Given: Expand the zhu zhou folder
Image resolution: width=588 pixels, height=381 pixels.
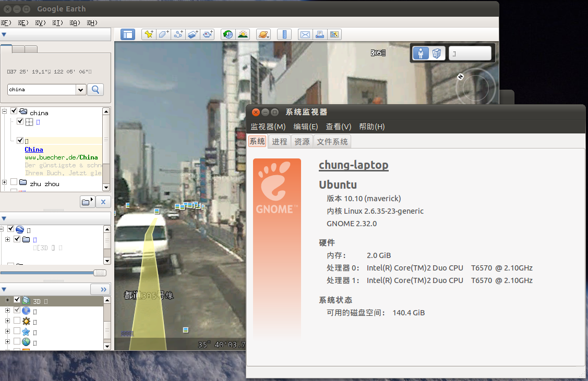Looking at the screenshot, I should 5,182.
